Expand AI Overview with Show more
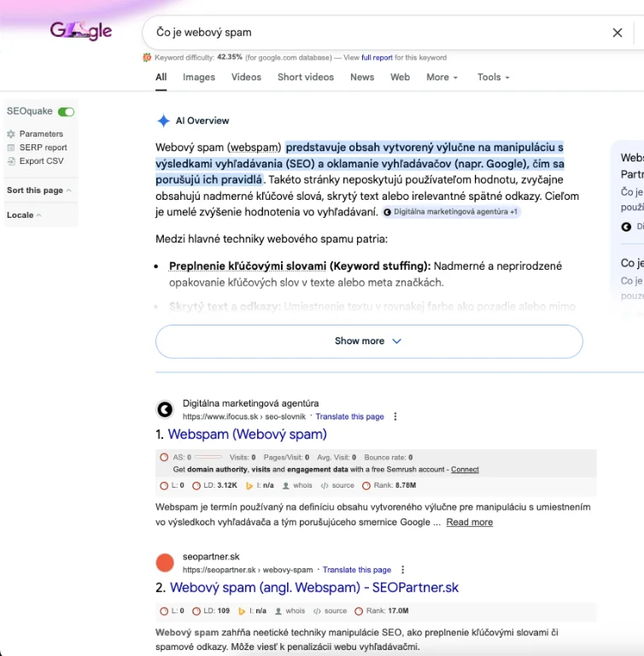 (x=368, y=341)
